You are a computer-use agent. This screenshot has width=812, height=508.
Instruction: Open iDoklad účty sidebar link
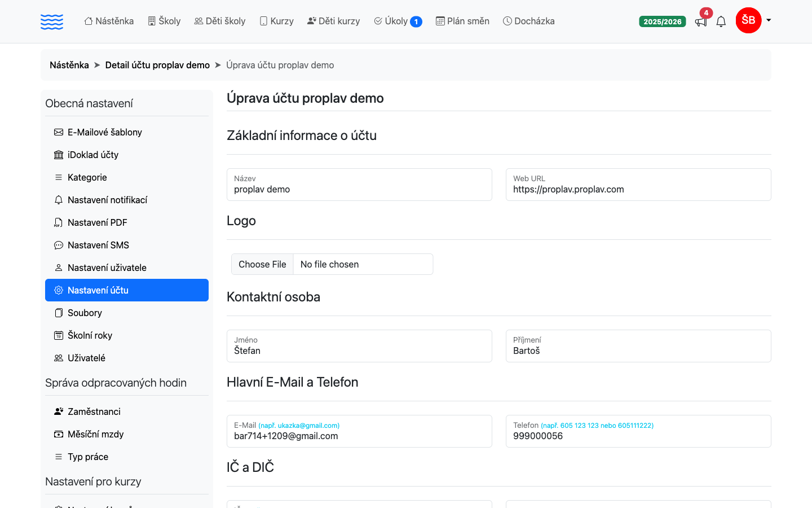coord(127,155)
